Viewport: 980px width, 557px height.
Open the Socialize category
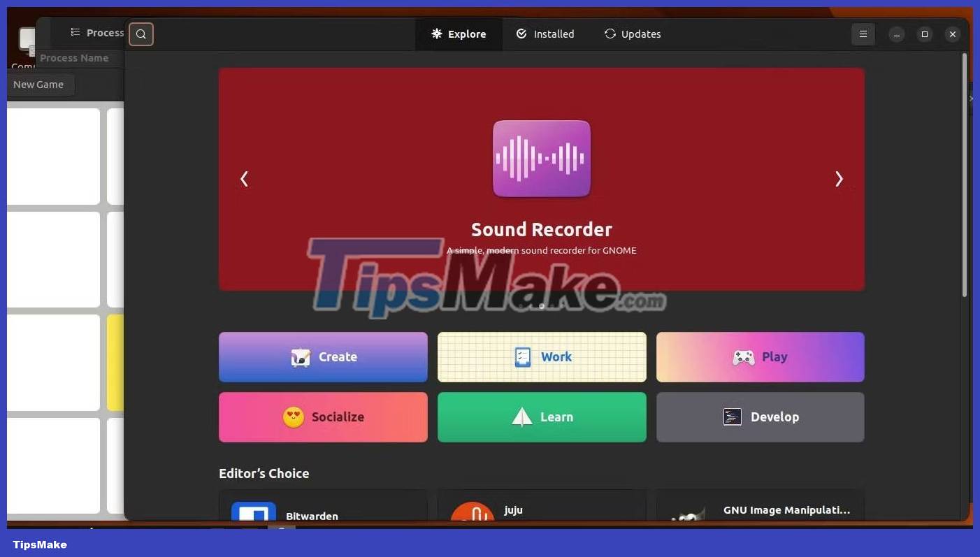point(323,417)
